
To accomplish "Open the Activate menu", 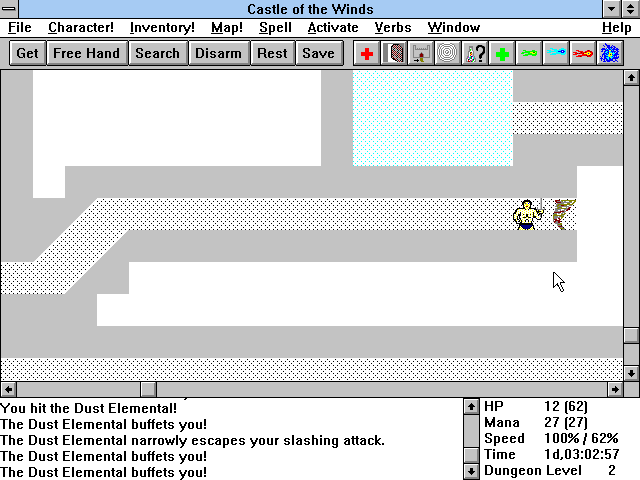I will pos(333,28).
